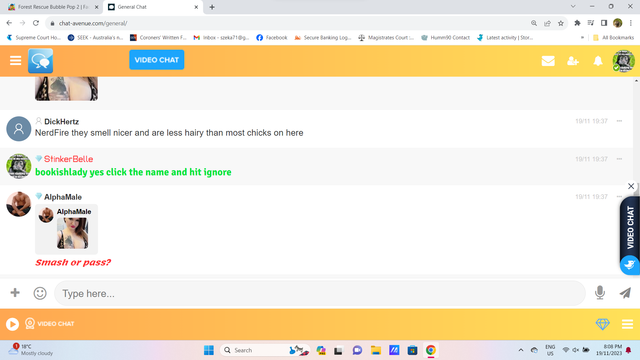This screenshot has width=640, height=360.
Task: Open notifications bell icon
Action: [598, 61]
